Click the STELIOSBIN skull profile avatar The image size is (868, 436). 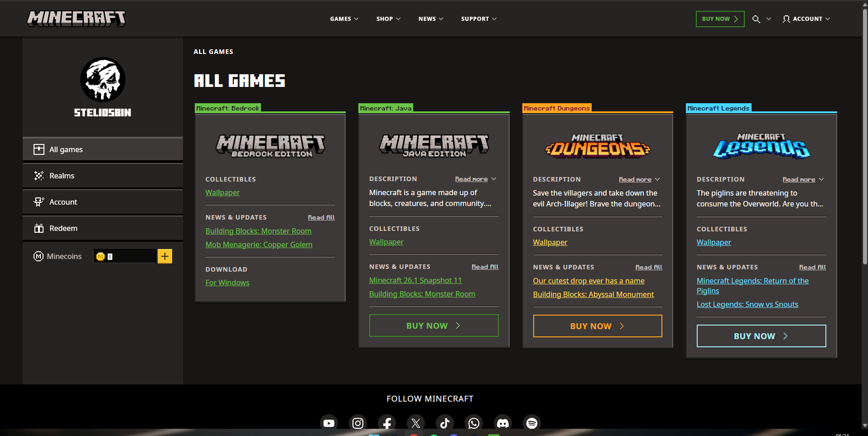click(103, 80)
